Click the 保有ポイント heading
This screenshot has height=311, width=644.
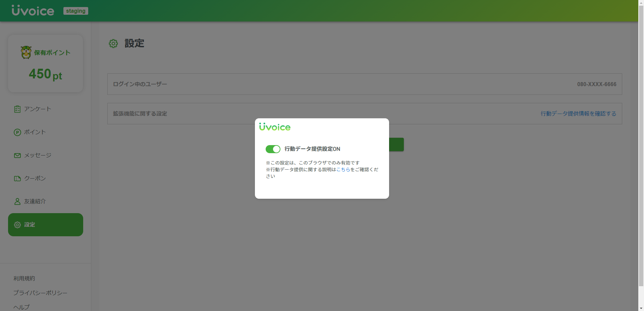52,53
